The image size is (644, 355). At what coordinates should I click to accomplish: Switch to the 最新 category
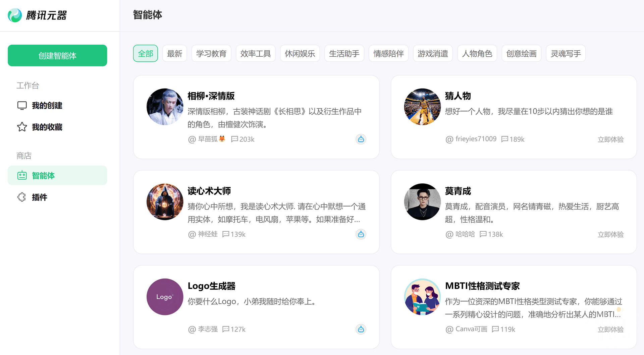point(174,54)
